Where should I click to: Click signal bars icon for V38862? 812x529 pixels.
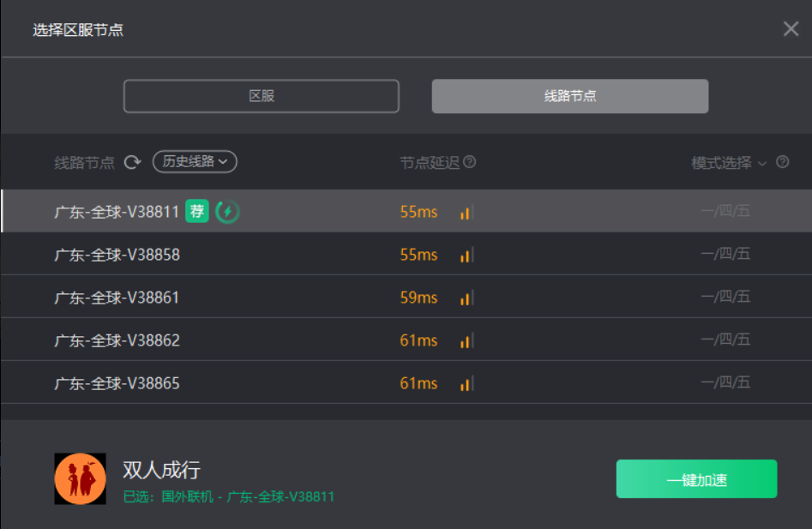[466, 340]
